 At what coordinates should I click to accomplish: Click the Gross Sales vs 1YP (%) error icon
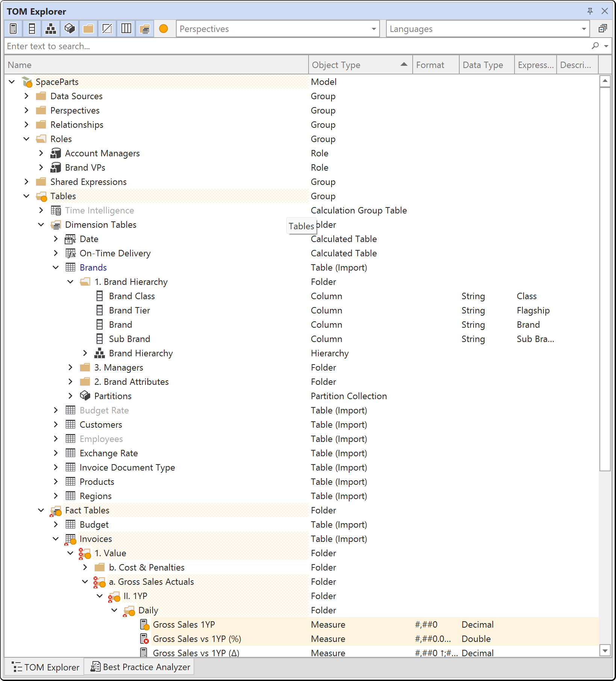coord(145,639)
